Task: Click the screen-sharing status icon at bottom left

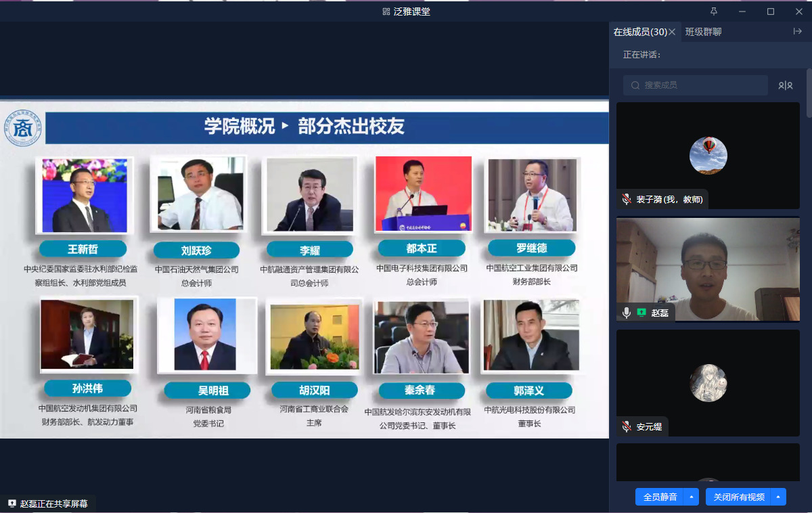Action: click(12, 504)
